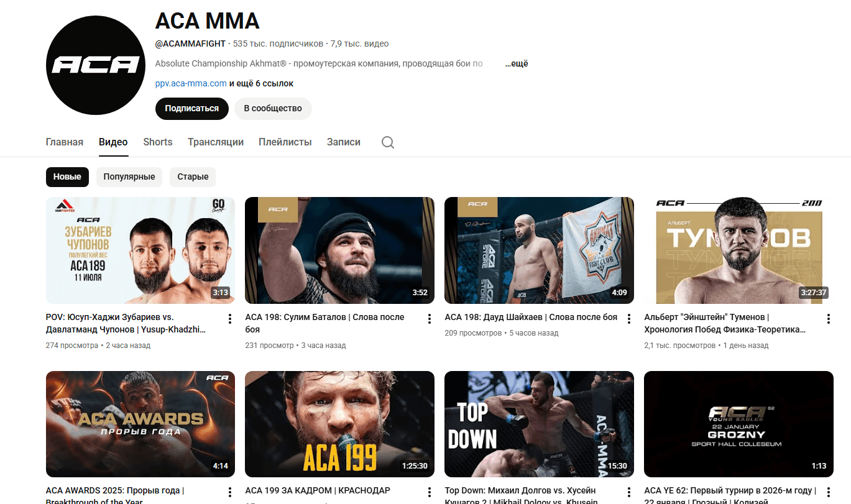Open options menu for the Дауд Шайхаев video
Viewport: 851px width, 504px height.
(628, 318)
